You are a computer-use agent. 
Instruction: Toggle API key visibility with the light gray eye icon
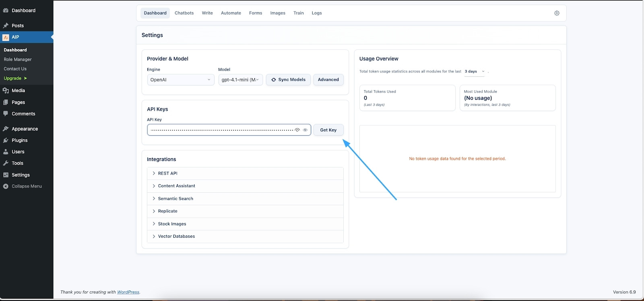(305, 130)
